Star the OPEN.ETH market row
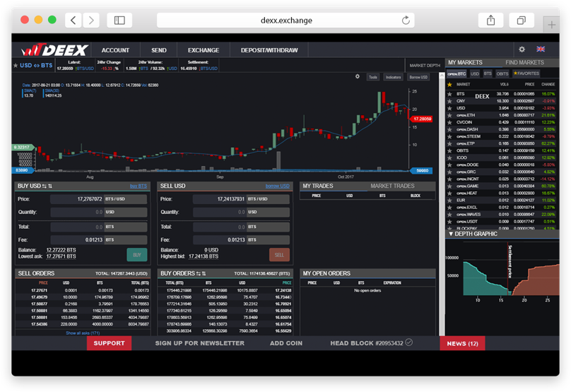 tap(449, 115)
